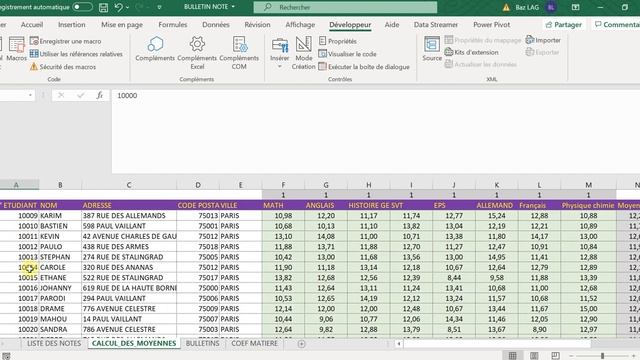
Task: Click the horizontal scrollbar left arrow
Action: pyautogui.click(x=399, y=344)
